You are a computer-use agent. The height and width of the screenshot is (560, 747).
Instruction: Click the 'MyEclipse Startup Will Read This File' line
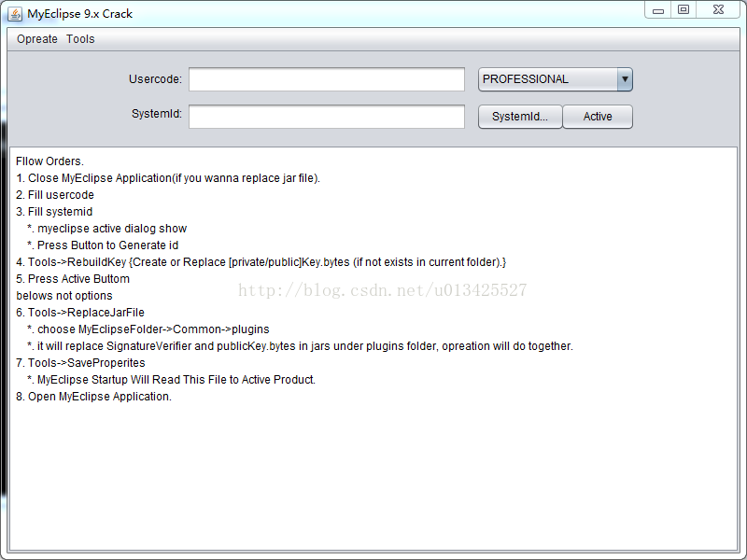(172, 380)
